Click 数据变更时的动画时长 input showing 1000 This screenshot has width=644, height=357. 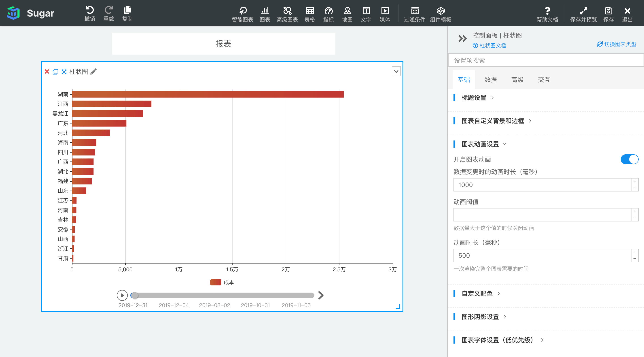click(542, 185)
